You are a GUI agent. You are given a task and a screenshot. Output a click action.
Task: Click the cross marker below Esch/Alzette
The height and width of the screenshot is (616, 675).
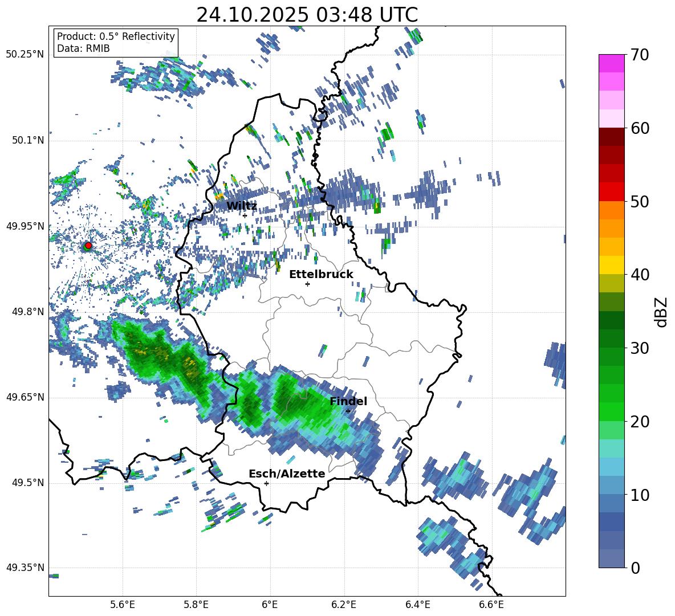click(266, 483)
